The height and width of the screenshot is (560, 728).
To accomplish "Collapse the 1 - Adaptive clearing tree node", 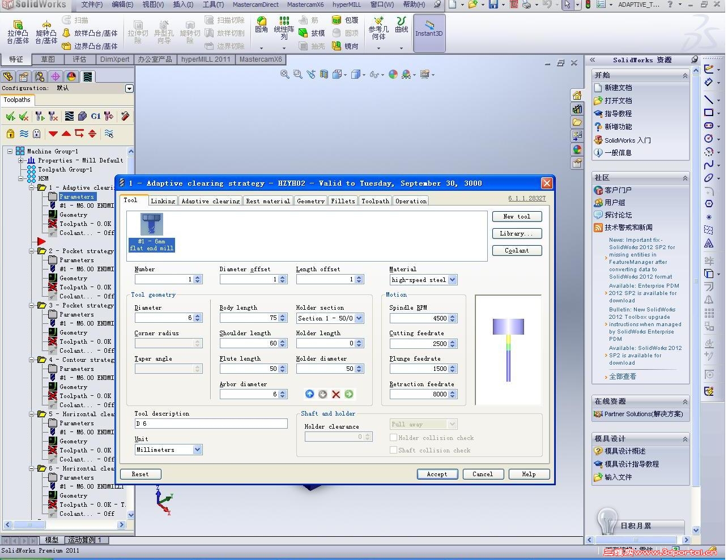I will pos(32,187).
